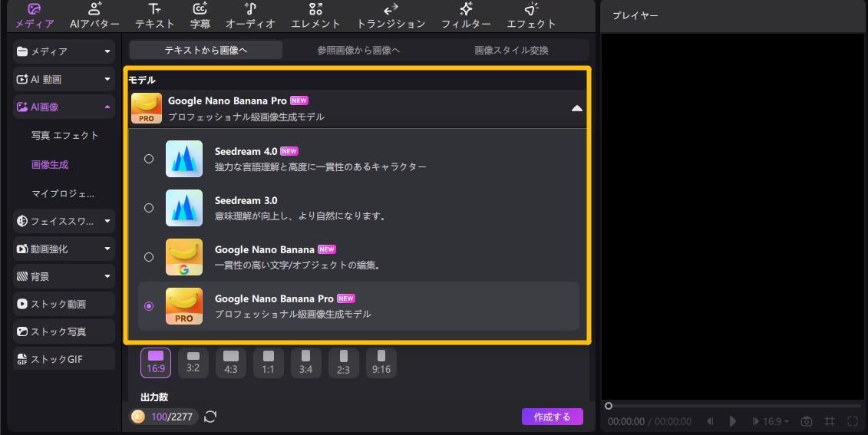
Task: Choose the 9:16 aspect ratio
Action: tap(381, 362)
